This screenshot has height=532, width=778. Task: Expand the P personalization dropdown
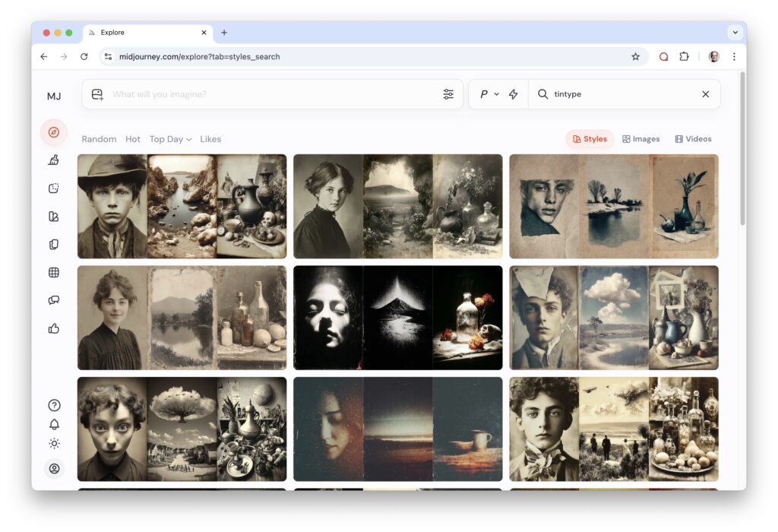pyautogui.click(x=489, y=94)
